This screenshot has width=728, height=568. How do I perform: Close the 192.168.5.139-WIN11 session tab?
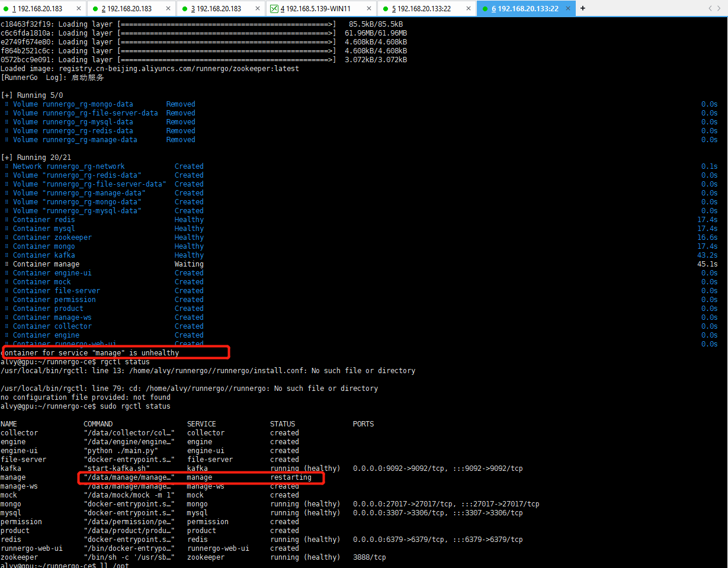(368, 9)
